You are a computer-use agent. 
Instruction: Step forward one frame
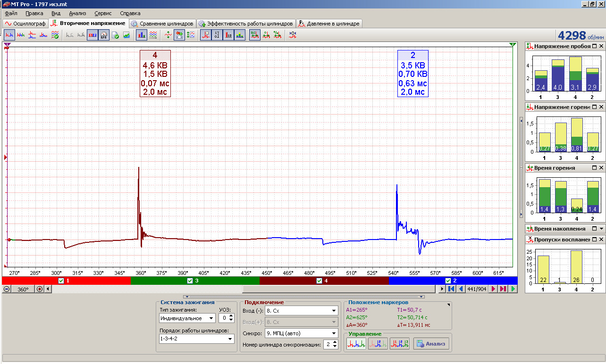click(x=494, y=289)
